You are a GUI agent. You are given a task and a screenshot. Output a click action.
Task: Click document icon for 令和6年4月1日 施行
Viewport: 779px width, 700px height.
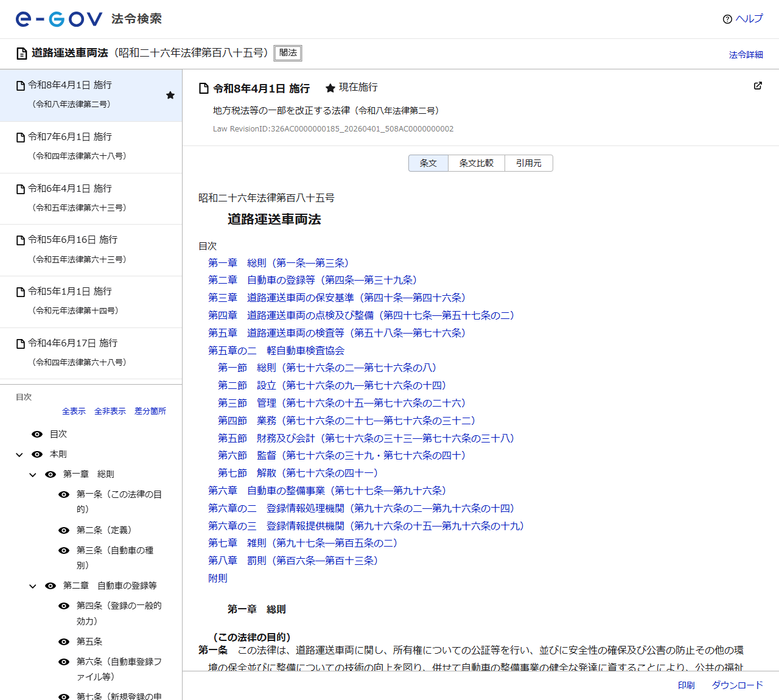(21, 189)
